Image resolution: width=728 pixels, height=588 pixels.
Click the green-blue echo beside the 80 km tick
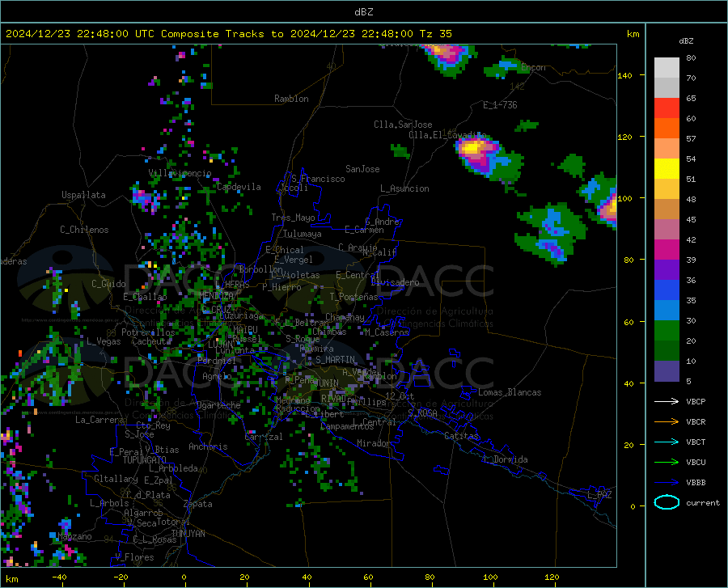(x=550, y=235)
